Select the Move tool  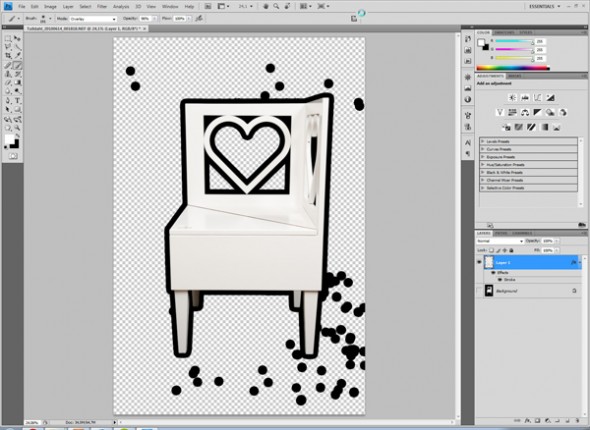point(17,39)
